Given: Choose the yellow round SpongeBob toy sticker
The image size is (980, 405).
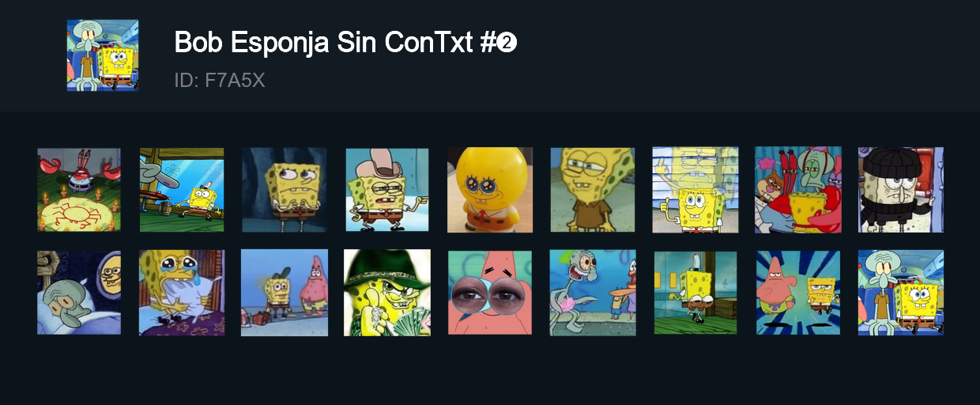Looking at the screenshot, I should 490,190.
